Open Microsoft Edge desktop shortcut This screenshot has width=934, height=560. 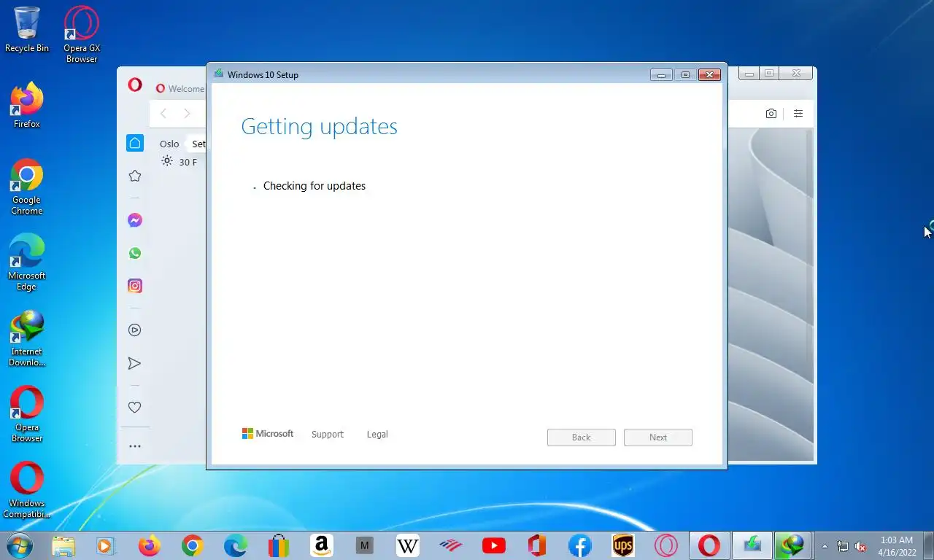(27, 262)
